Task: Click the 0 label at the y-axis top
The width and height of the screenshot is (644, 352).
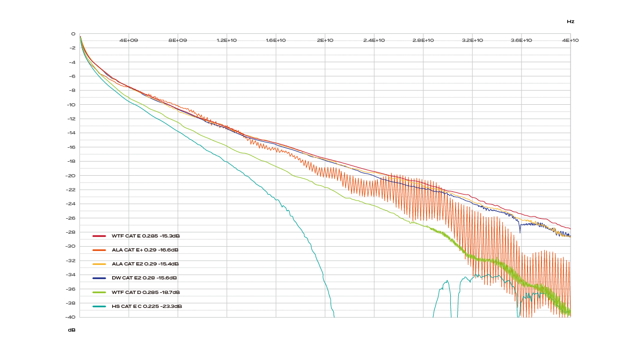Action: click(x=74, y=34)
